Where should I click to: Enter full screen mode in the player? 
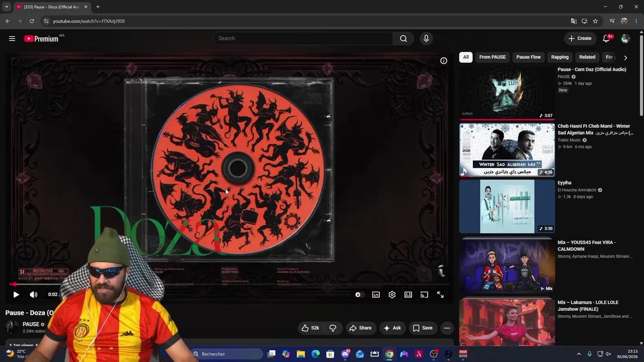pos(440,295)
